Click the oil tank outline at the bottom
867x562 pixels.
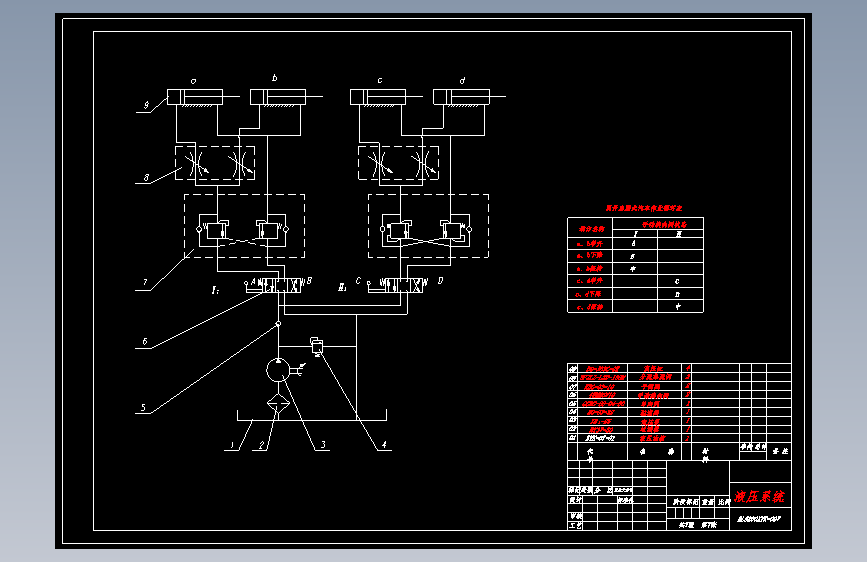coord(312,415)
